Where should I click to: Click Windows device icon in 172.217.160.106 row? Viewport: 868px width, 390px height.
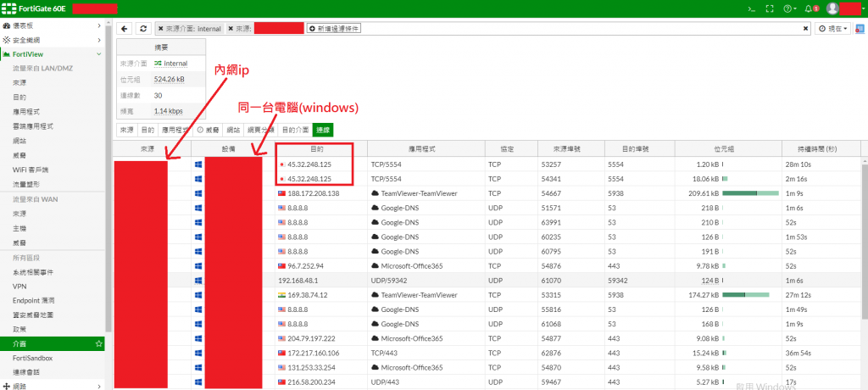click(x=198, y=353)
